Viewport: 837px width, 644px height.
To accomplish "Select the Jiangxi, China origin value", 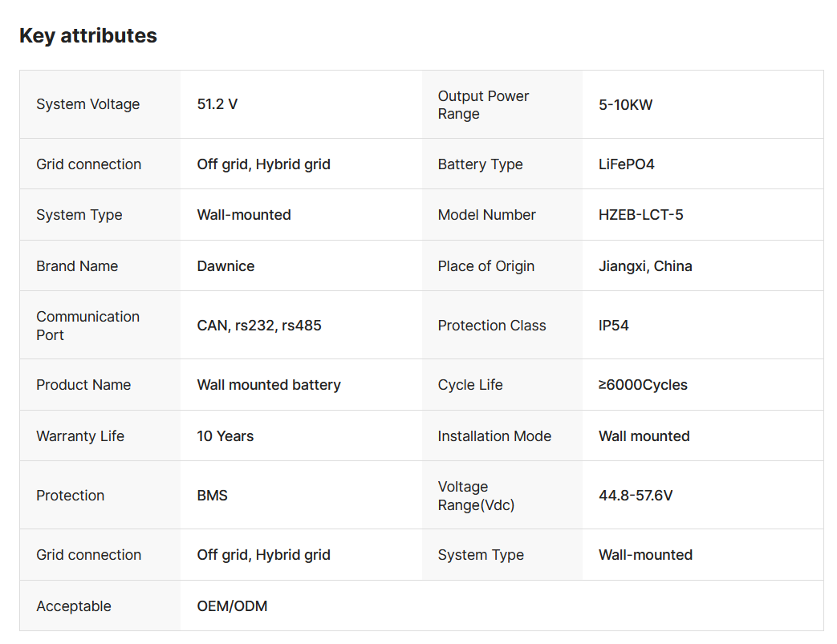I will click(645, 266).
